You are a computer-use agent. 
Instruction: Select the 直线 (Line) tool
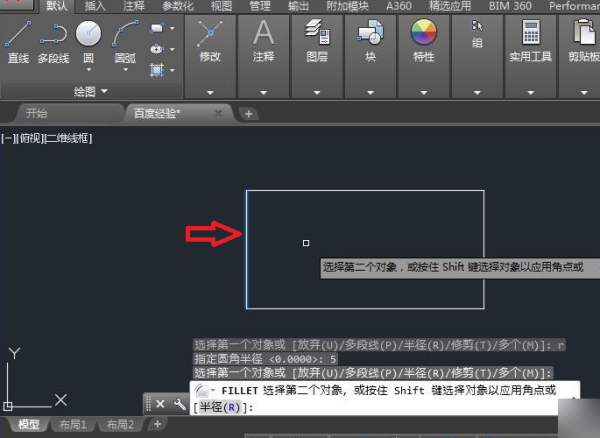point(18,42)
